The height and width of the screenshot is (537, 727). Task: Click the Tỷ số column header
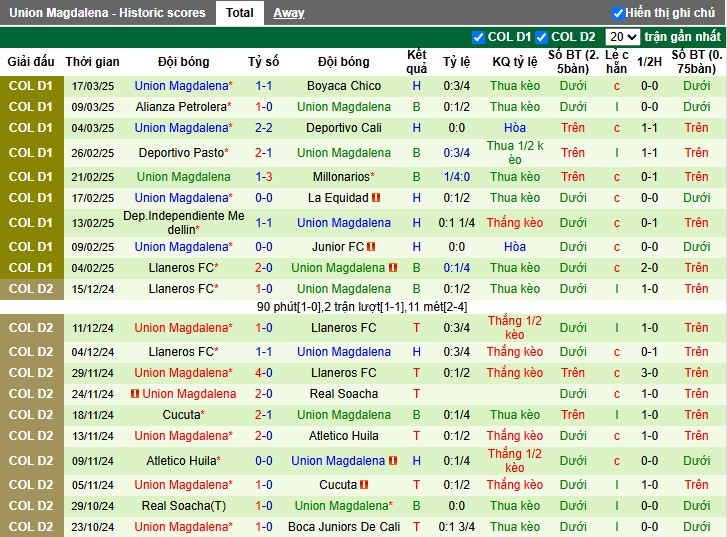point(263,62)
